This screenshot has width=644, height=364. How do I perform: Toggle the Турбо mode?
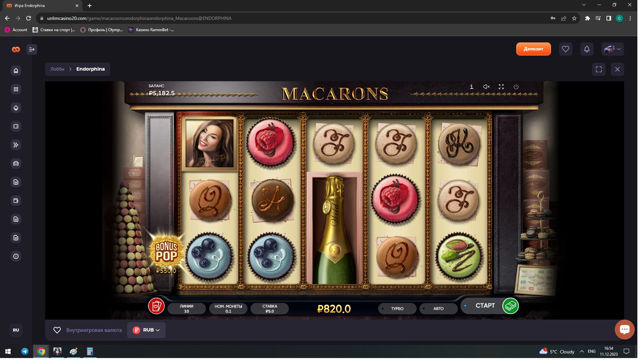click(x=397, y=309)
